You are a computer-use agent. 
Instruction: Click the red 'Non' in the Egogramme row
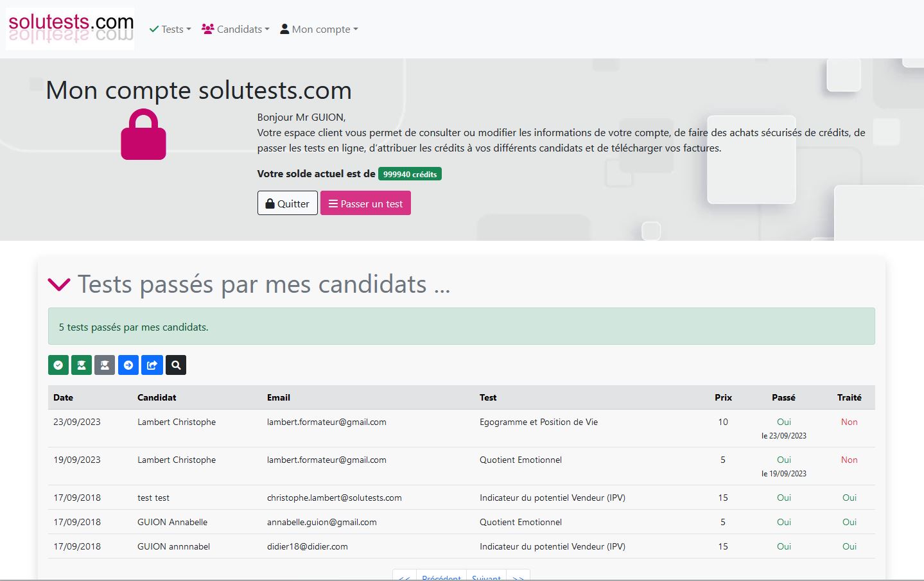point(849,422)
